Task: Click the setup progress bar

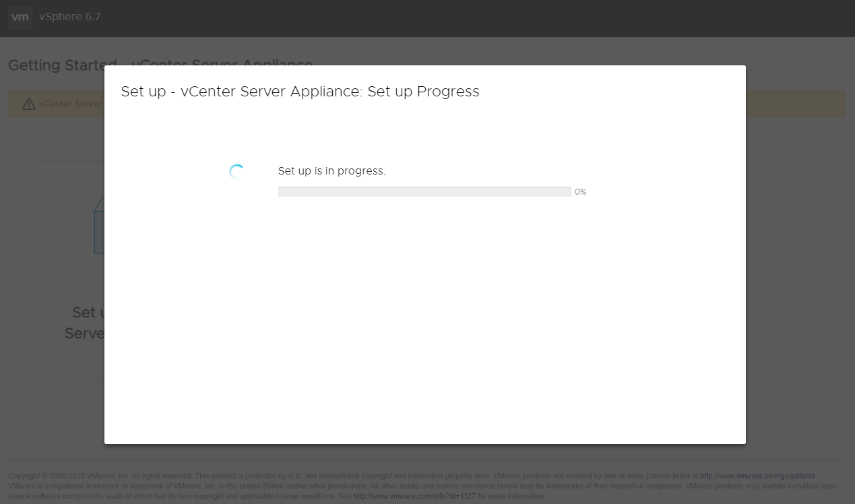Action: (424, 192)
